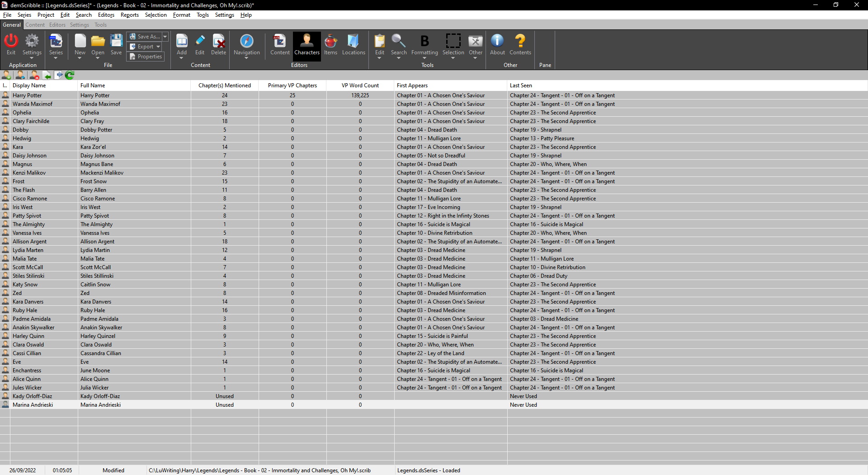Expand the Settings ribbon dropdown
The height and width of the screenshot is (475, 868).
point(32,58)
